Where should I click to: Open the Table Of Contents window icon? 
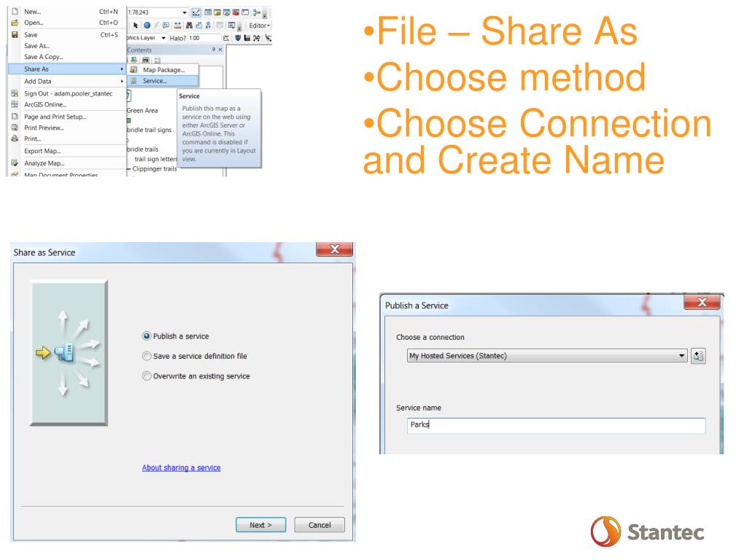[x=208, y=12]
